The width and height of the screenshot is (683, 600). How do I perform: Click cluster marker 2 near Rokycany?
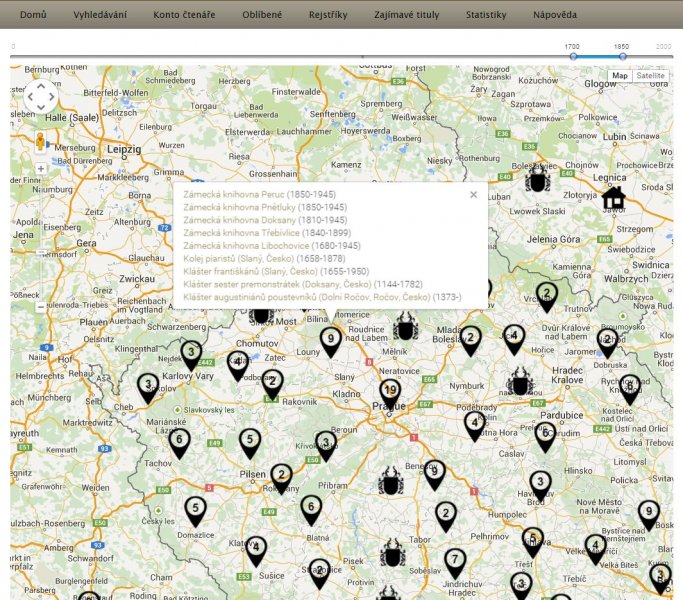point(281,478)
